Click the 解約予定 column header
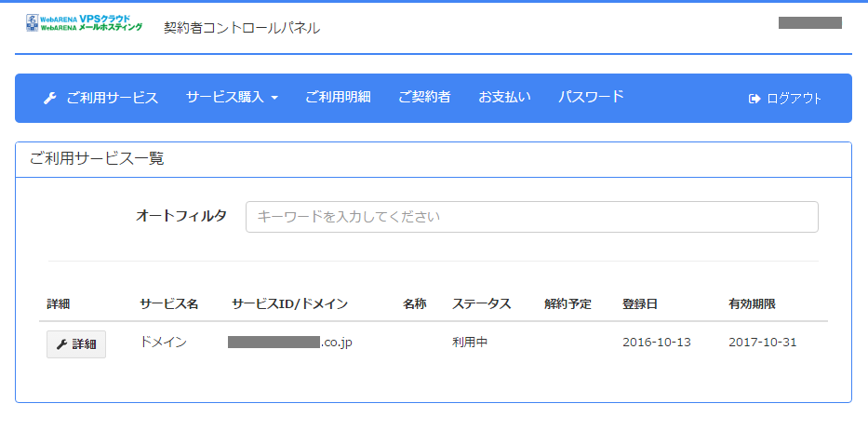This screenshot has width=868, height=444. click(568, 304)
